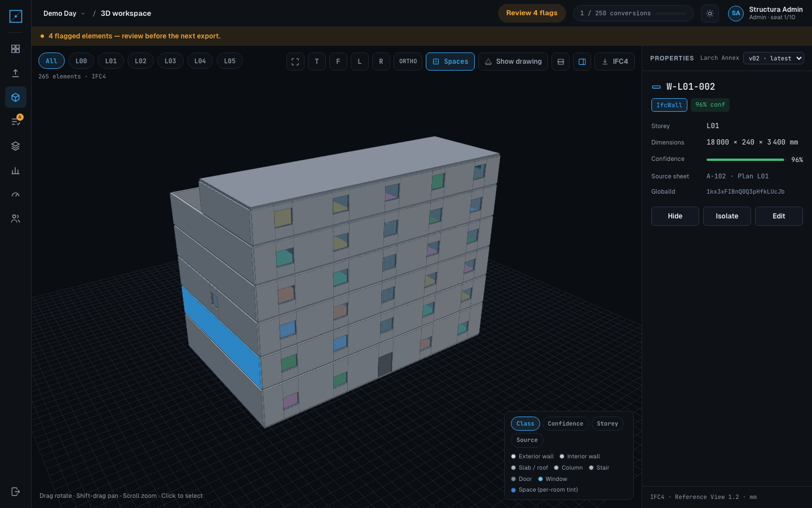Color model by Class
Image resolution: width=812 pixels, height=508 pixels.
pyautogui.click(x=526, y=424)
